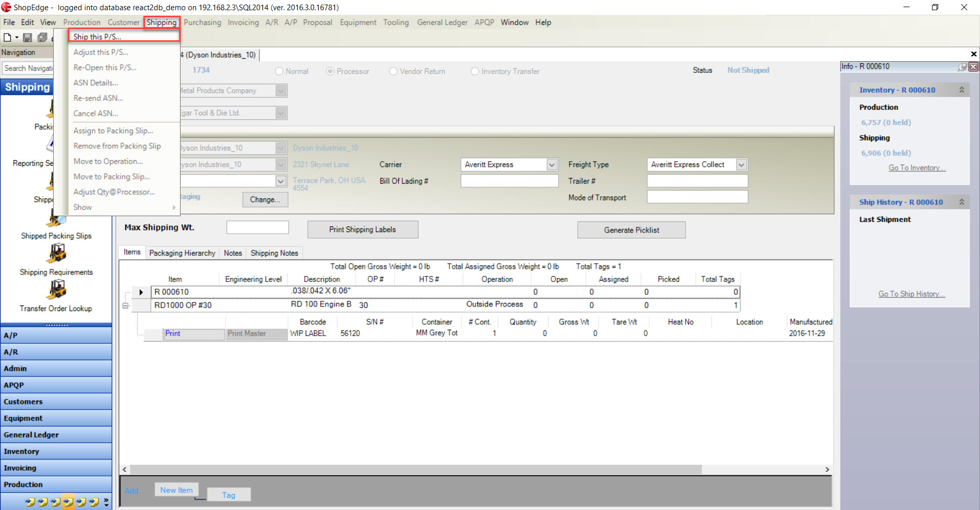Screen dimensions: 980x510
Task: Click the Trailer # input field
Action: click(697, 181)
